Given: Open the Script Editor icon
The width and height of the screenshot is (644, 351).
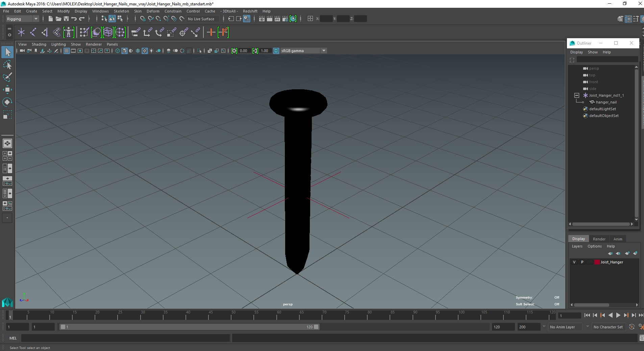Looking at the screenshot, I should [641, 338].
